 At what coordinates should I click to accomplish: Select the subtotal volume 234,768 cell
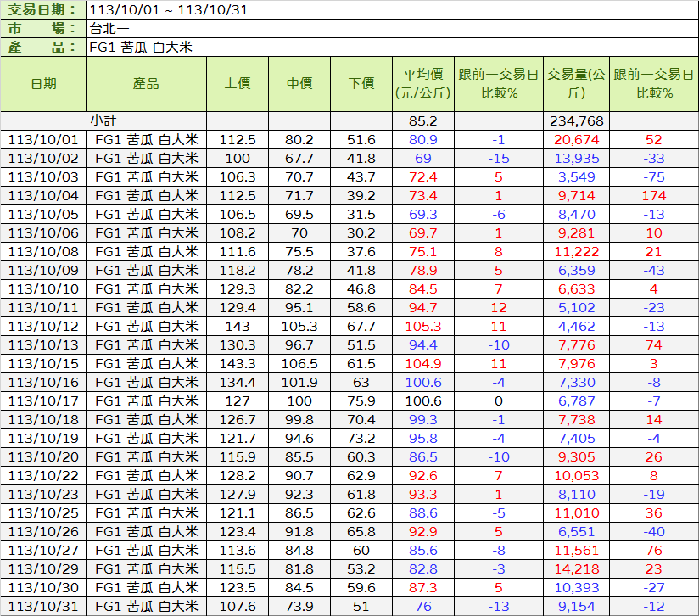pos(576,120)
